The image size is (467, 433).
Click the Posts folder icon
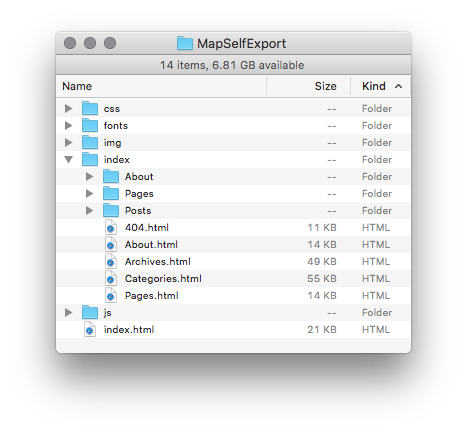(x=111, y=210)
